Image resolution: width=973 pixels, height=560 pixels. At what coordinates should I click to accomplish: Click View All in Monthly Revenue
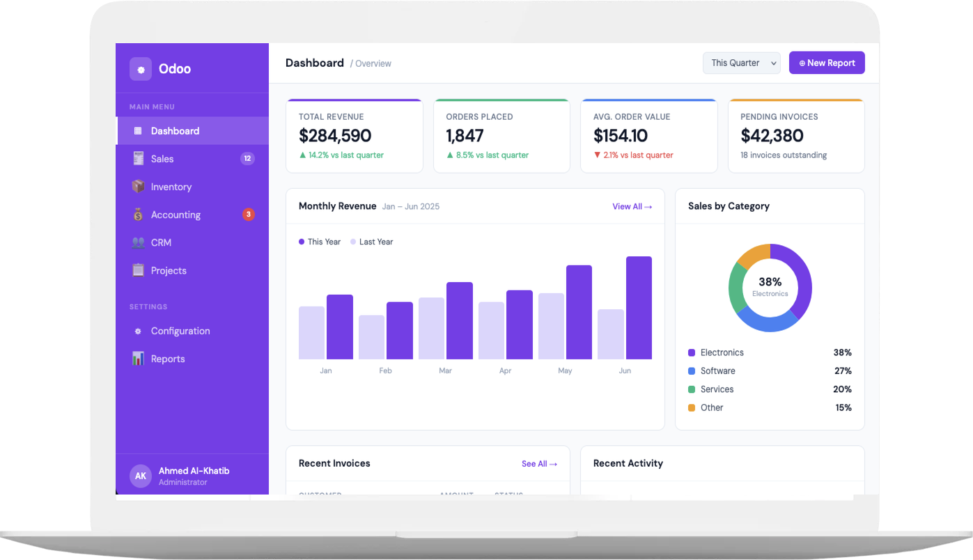point(632,206)
